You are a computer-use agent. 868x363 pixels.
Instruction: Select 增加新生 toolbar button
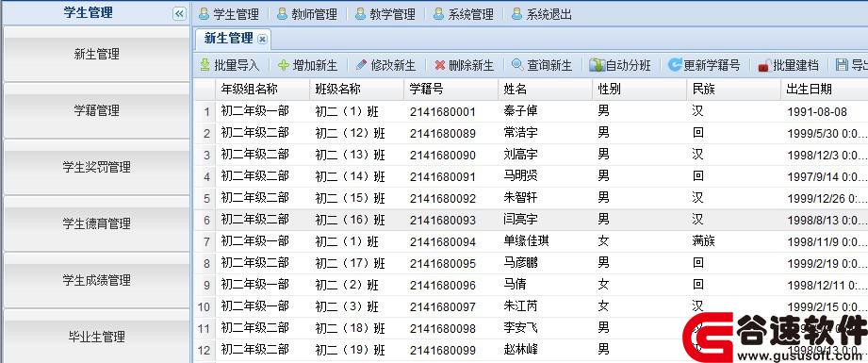tap(307, 65)
